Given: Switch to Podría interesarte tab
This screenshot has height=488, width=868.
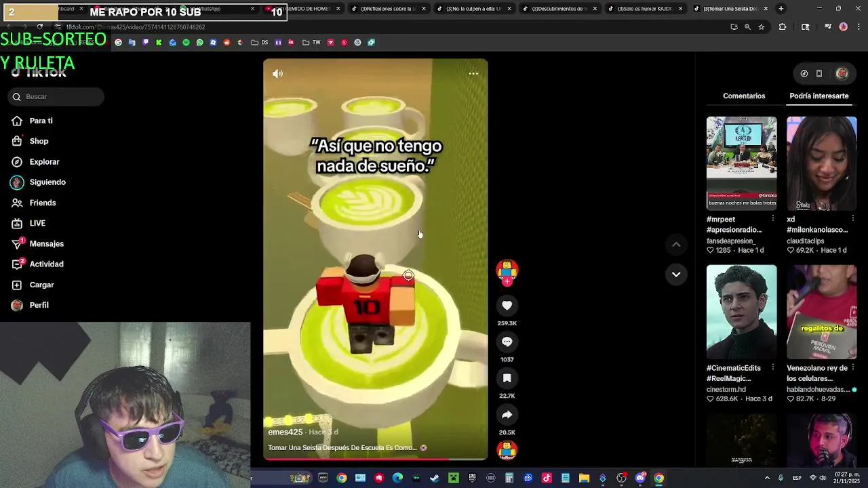Looking at the screenshot, I should pos(818,96).
